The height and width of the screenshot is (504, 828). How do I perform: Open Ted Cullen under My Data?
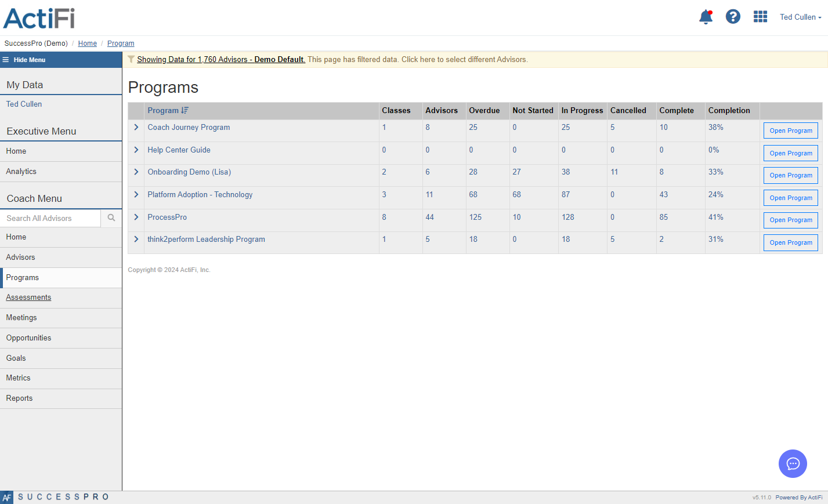coord(24,104)
